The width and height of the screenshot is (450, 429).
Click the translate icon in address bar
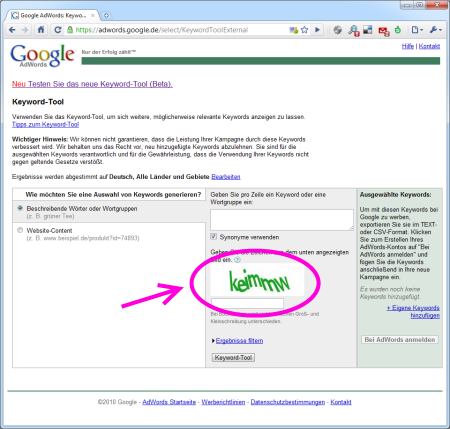pyautogui.click(x=293, y=30)
